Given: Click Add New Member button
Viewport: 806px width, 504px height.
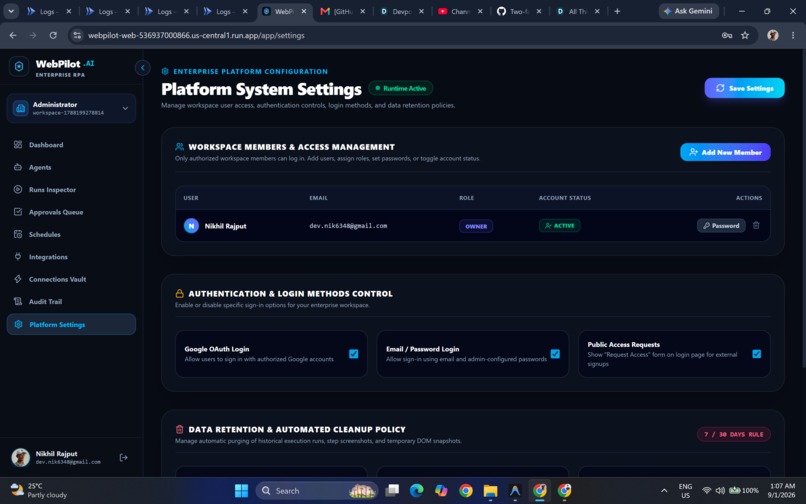Looking at the screenshot, I should click(x=725, y=152).
